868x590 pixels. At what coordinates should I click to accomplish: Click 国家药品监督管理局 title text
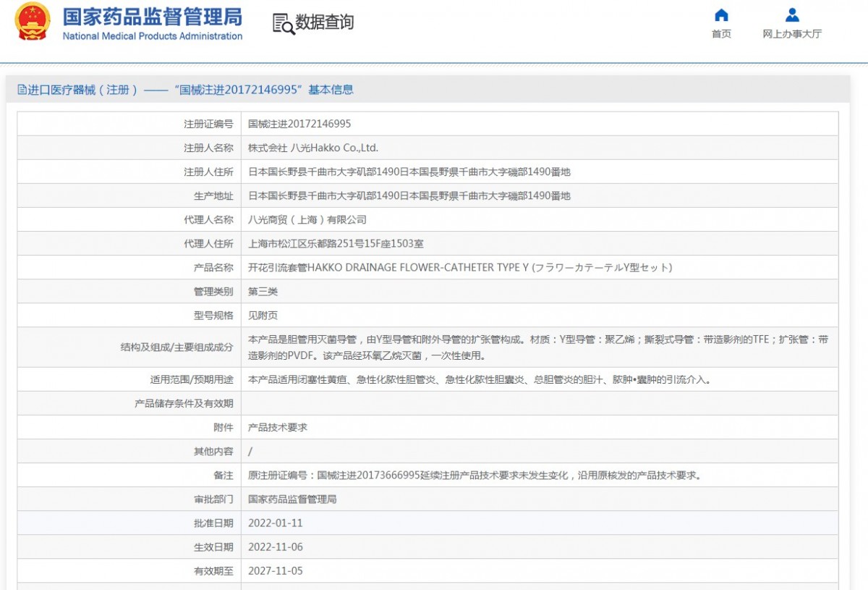(x=153, y=17)
